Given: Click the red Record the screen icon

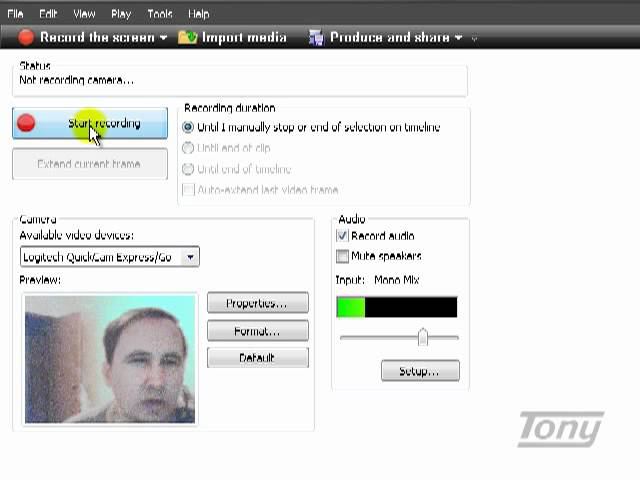Looking at the screenshot, I should point(26,37).
